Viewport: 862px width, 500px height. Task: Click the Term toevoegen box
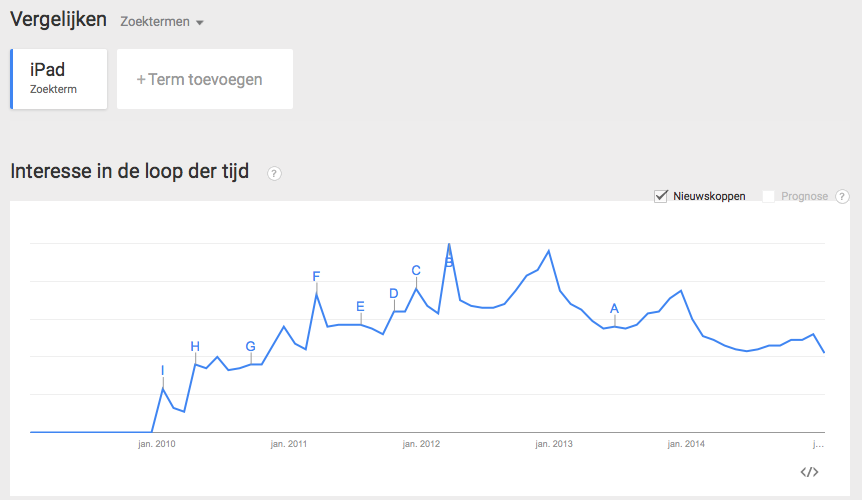click(x=205, y=79)
